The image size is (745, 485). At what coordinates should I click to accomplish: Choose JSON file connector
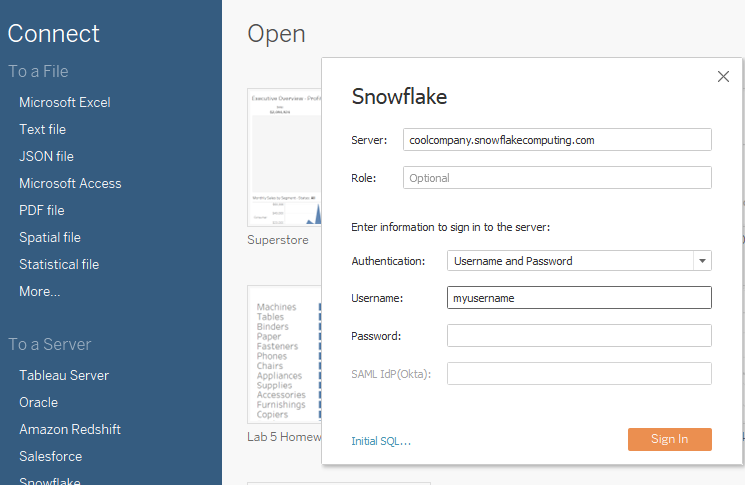point(46,156)
